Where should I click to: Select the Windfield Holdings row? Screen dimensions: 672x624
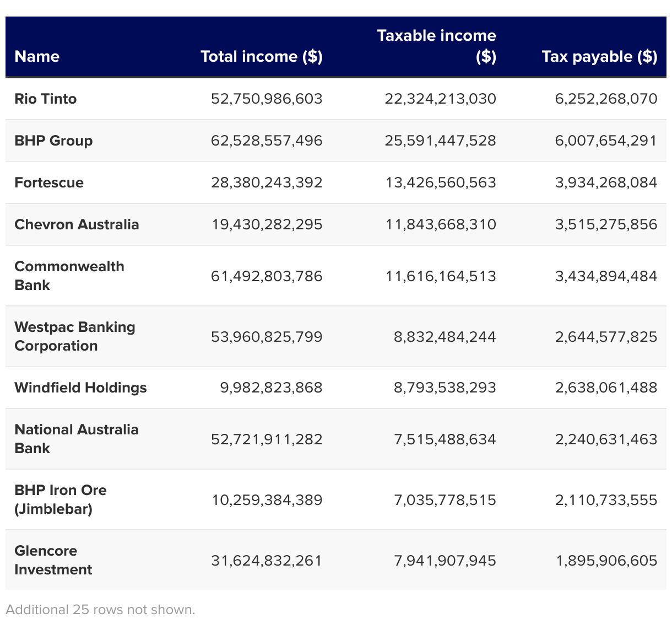[x=80, y=388]
